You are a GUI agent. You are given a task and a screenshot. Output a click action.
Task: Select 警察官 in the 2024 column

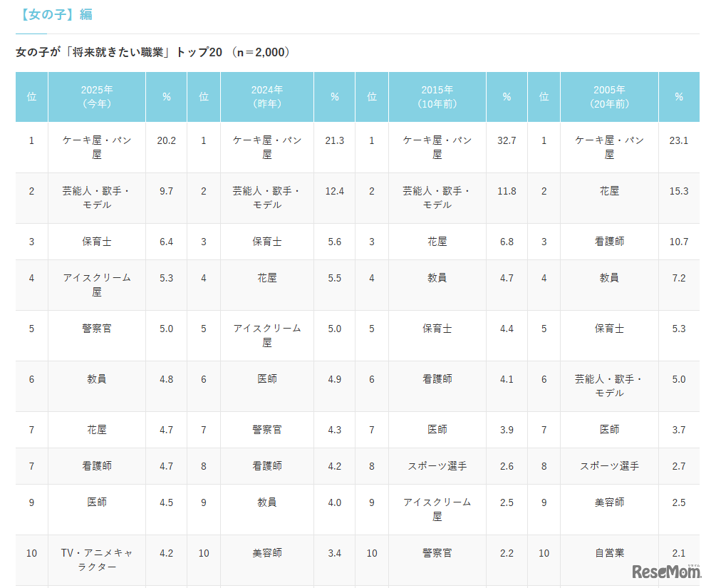point(266,430)
